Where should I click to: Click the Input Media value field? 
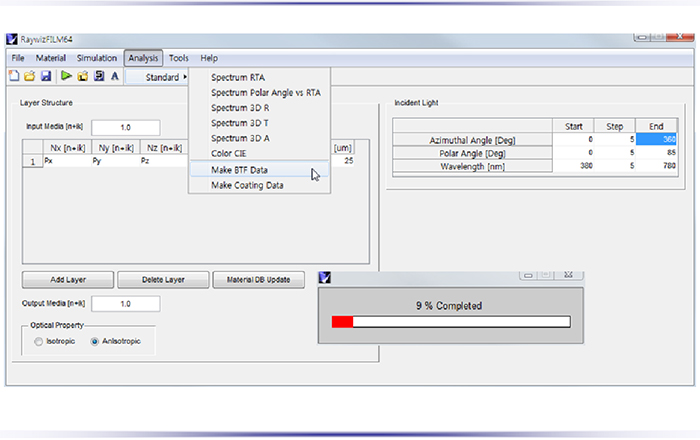click(125, 128)
